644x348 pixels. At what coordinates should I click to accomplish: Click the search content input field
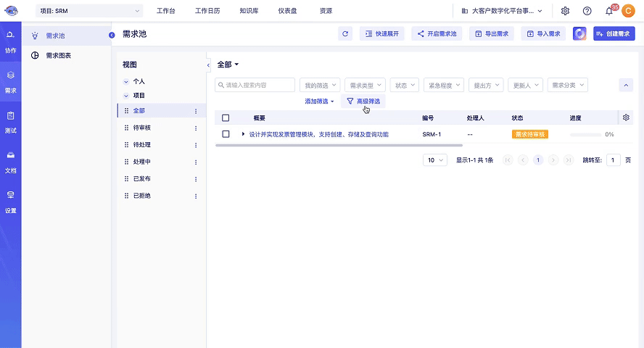pos(255,85)
